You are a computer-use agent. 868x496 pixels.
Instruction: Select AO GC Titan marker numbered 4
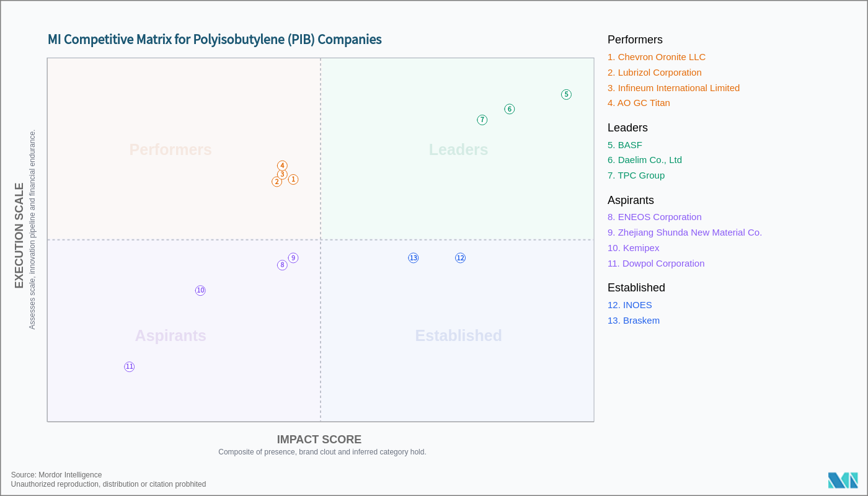point(282,166)
